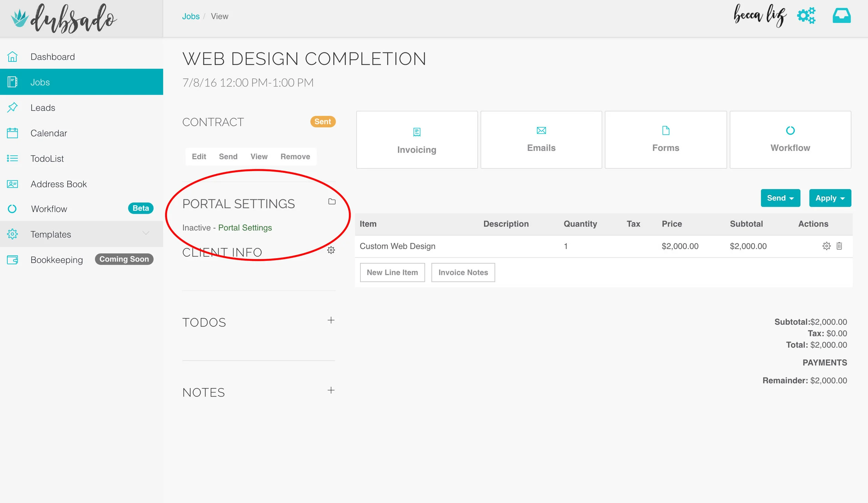The image size is (868, 503).
Task: Switch to the Forms tab
Action: (666, 140)
